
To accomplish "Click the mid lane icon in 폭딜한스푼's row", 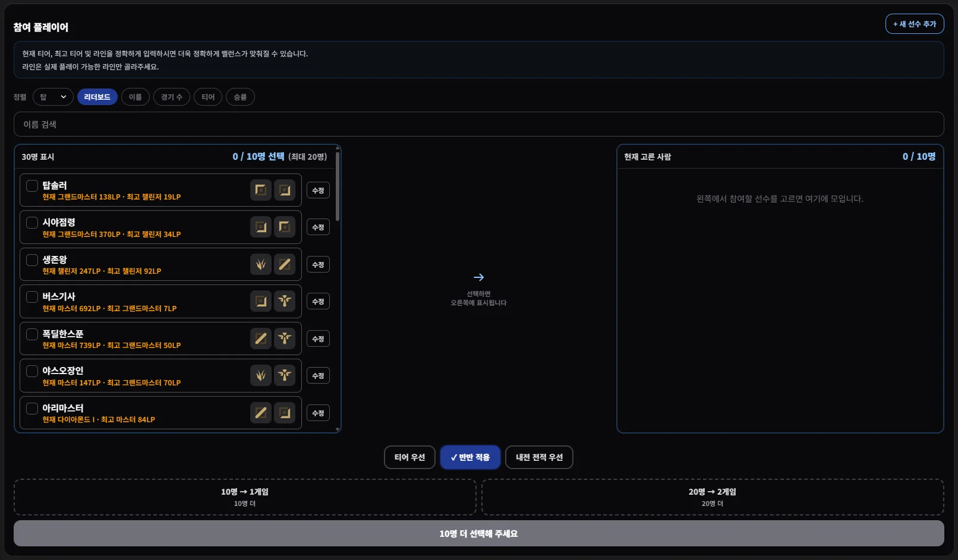I will pos(260,338).
